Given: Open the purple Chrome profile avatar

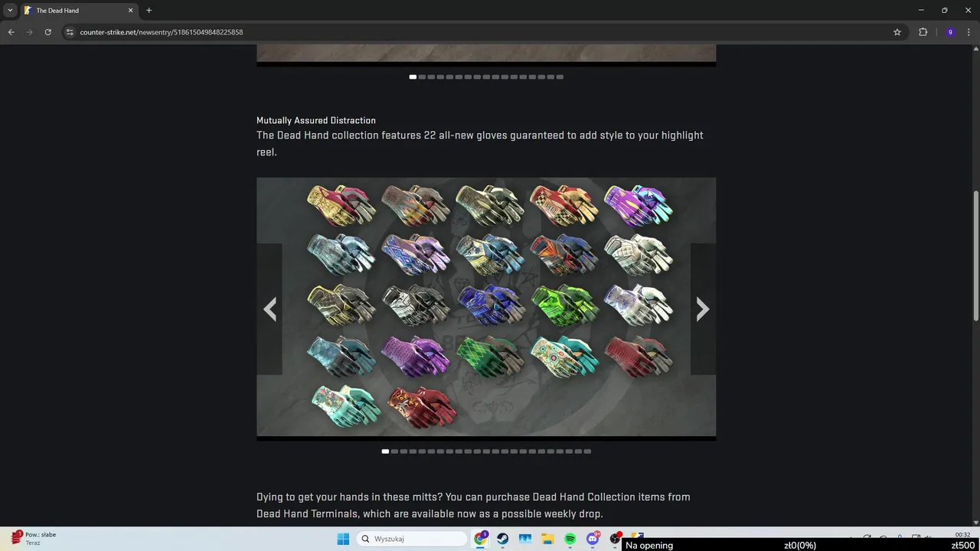Looking at the screenshot, I should point(950,32).
